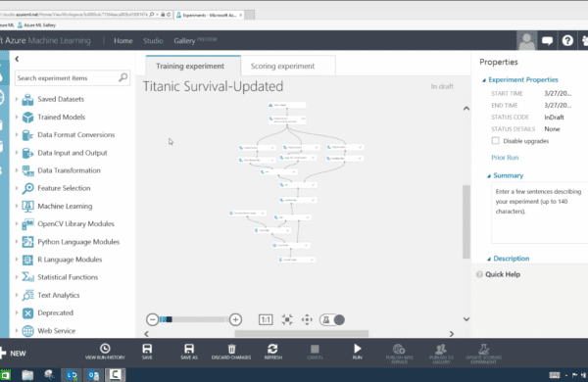
Task: Click the Save As button
Action: [189, 352]
